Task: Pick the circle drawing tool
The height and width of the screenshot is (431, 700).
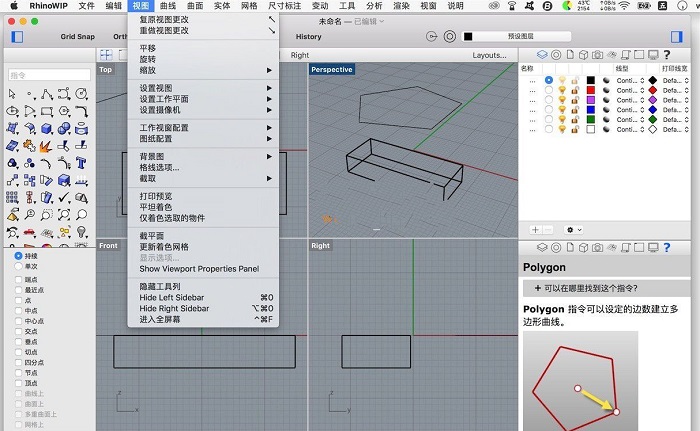Action: [81, 94]
